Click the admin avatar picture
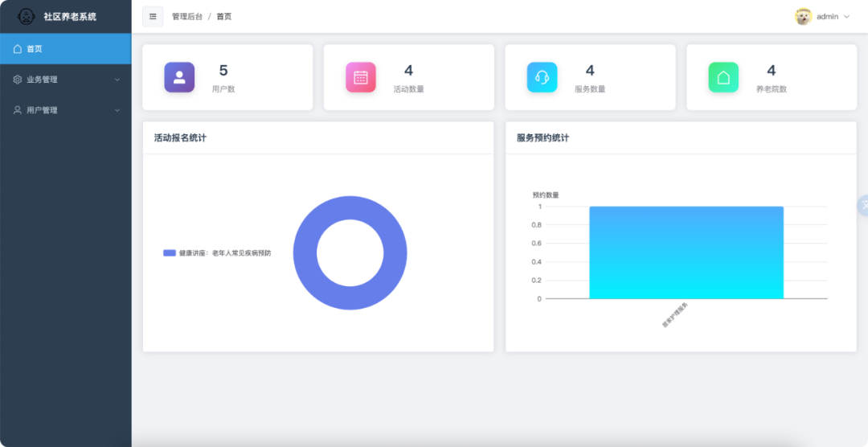The width and height of the screenshot is (868, 447). [803, 17]
